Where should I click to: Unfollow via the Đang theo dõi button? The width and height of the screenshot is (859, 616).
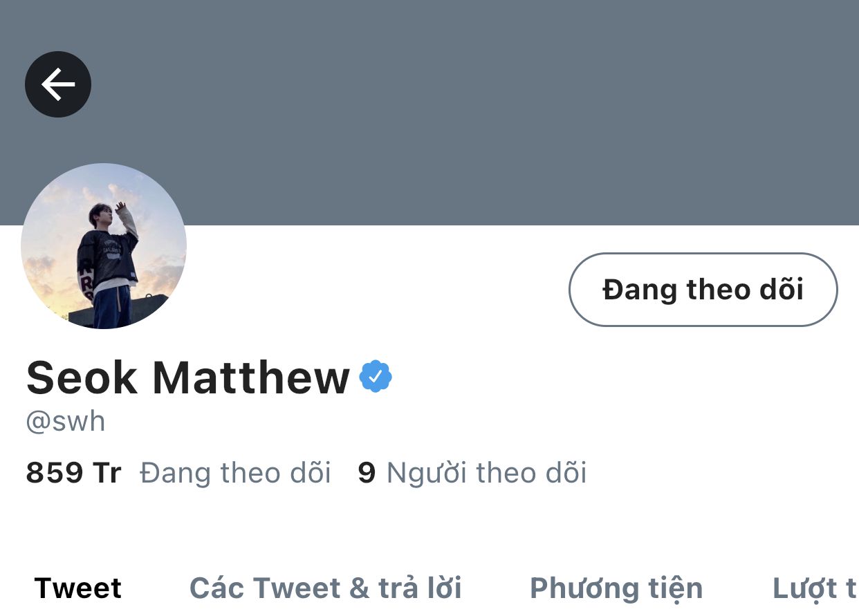pos(703,290)
